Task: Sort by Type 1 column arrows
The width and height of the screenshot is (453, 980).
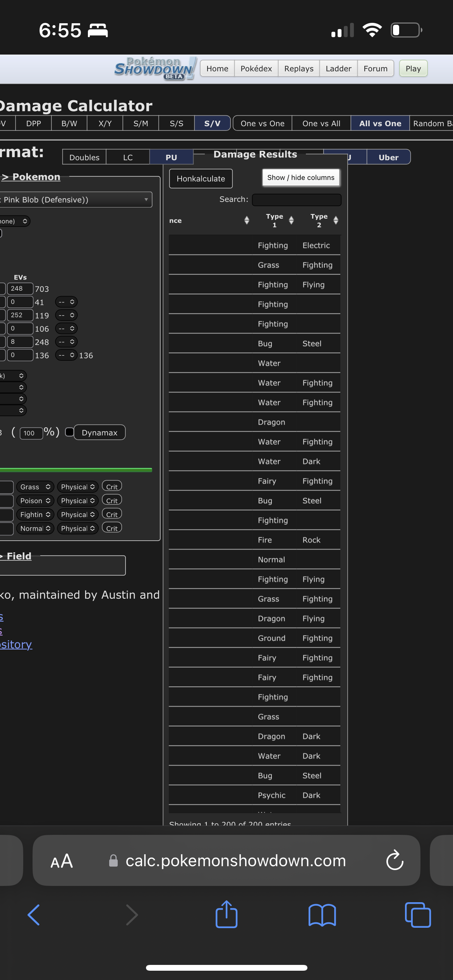Action: 291,220
